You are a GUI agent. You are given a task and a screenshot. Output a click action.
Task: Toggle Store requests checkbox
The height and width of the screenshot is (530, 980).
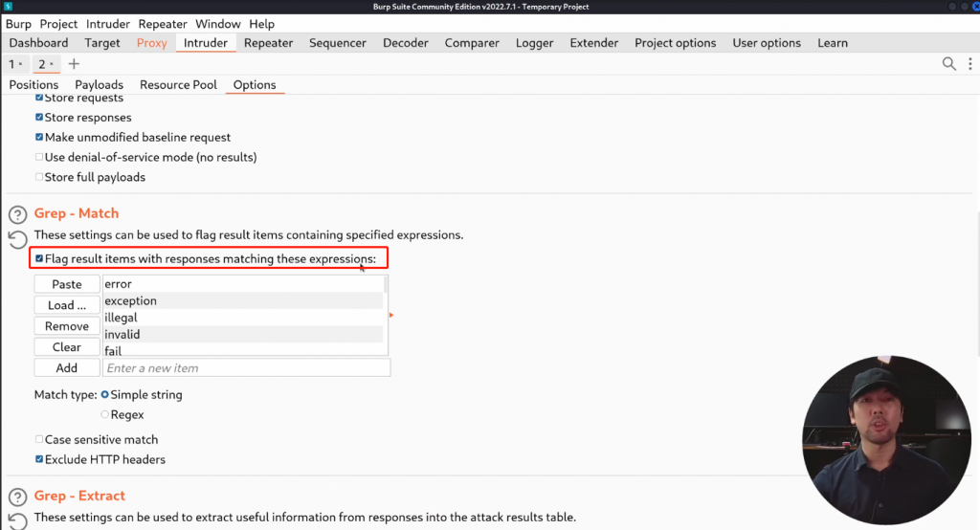point(39,98)
